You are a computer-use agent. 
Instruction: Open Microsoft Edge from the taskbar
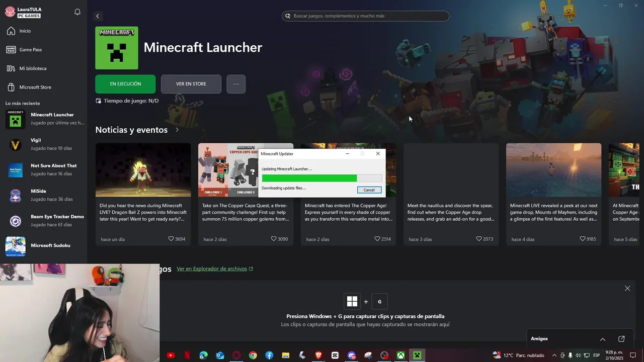[203, 355]
